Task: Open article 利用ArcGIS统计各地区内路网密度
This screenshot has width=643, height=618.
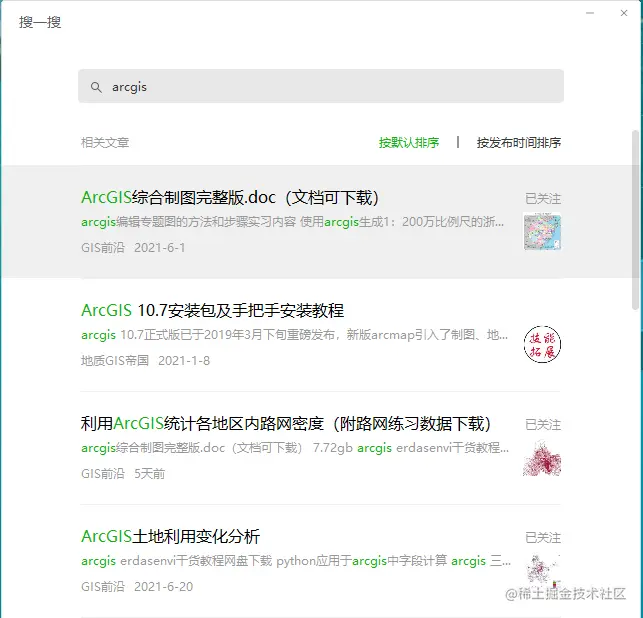Action: (x=286, y=423)
